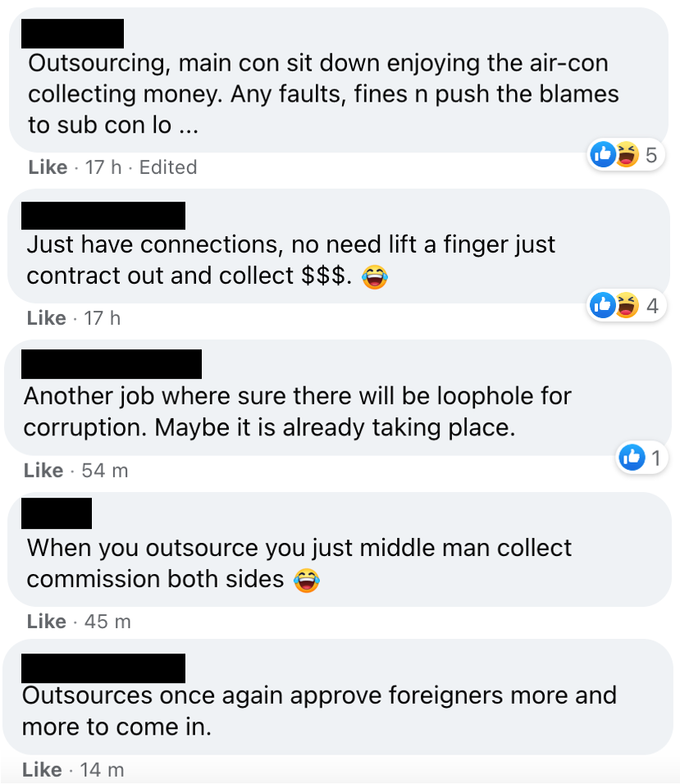Open reaction count 1 on corruption comment
This screenshot has height=784, width=680.
coord(656,458)
